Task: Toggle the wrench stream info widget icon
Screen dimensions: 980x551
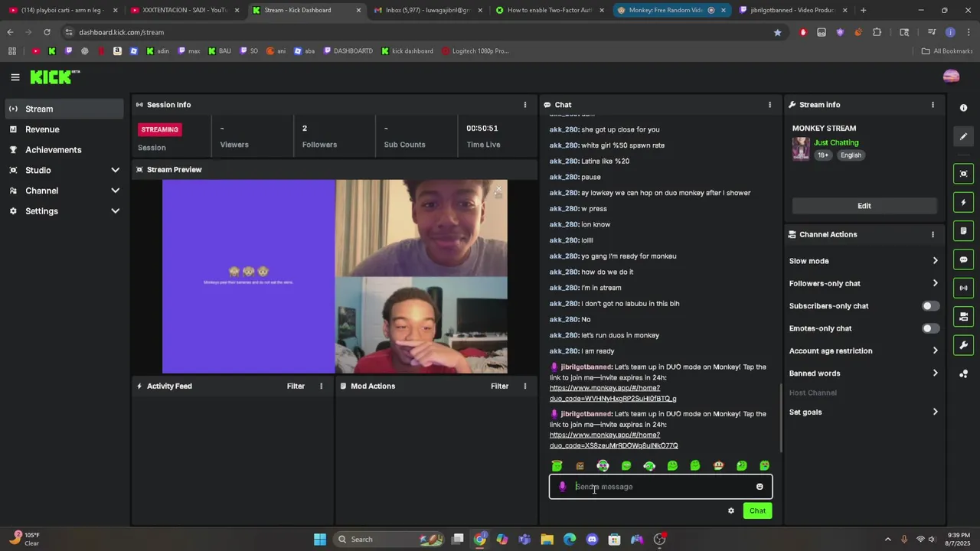Action: [x=964, y=345]
